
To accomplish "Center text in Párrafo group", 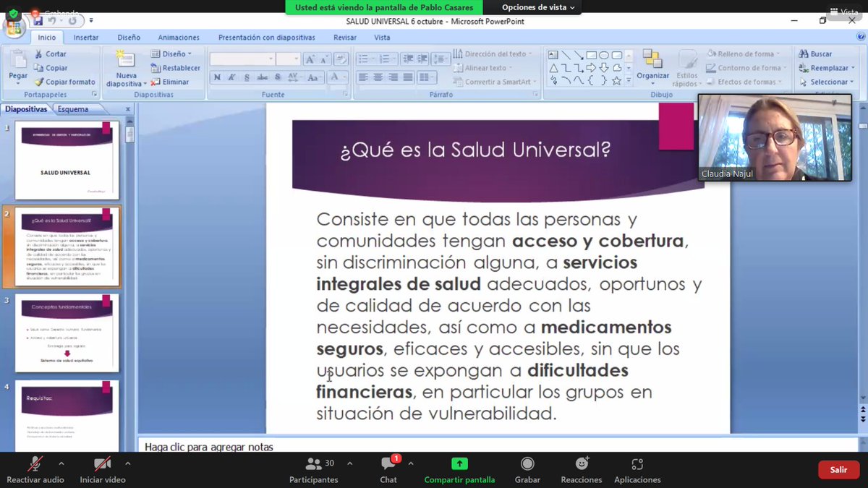I will tap(378, 77).
